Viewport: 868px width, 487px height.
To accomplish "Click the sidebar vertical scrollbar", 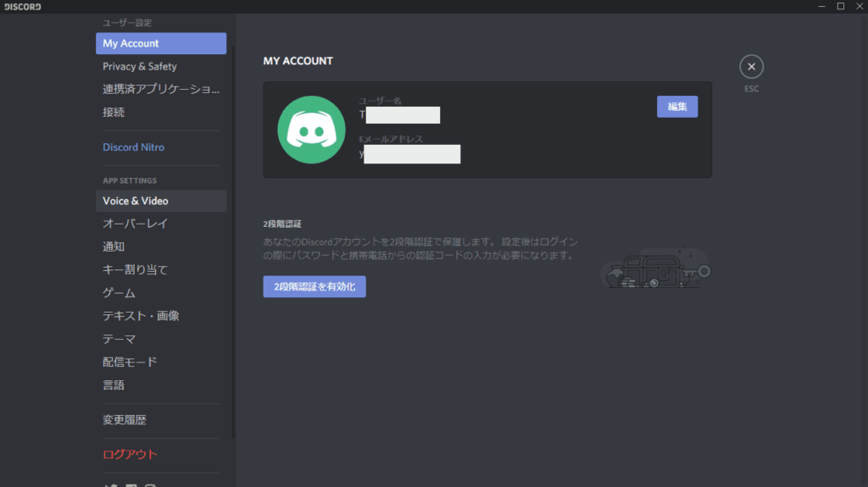I will tap(233, 242).
